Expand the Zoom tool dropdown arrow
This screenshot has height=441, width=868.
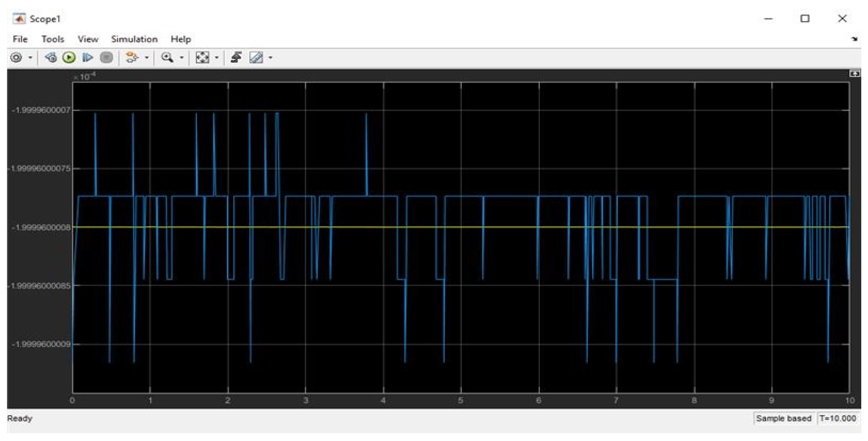tap(181, 58)
